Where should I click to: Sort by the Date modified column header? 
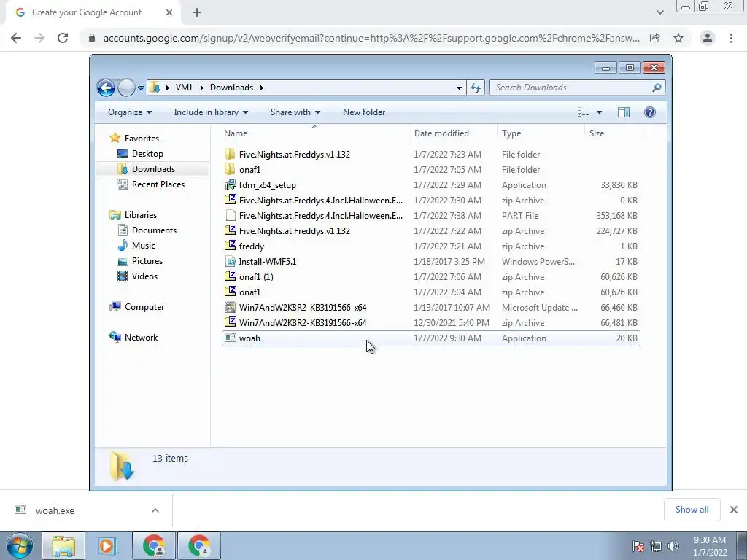452,133
